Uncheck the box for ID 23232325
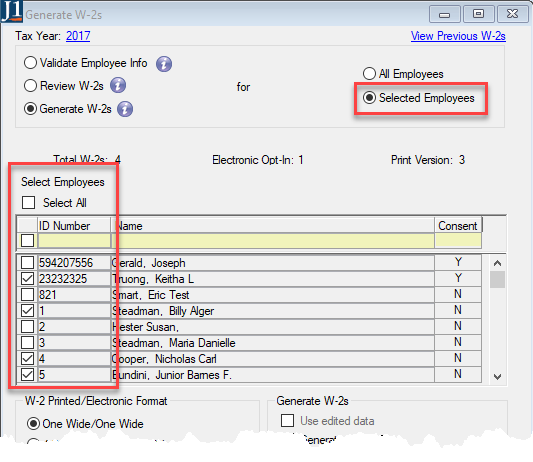The image size is (533, 462). pyautogui.click(x=28, y=279)
